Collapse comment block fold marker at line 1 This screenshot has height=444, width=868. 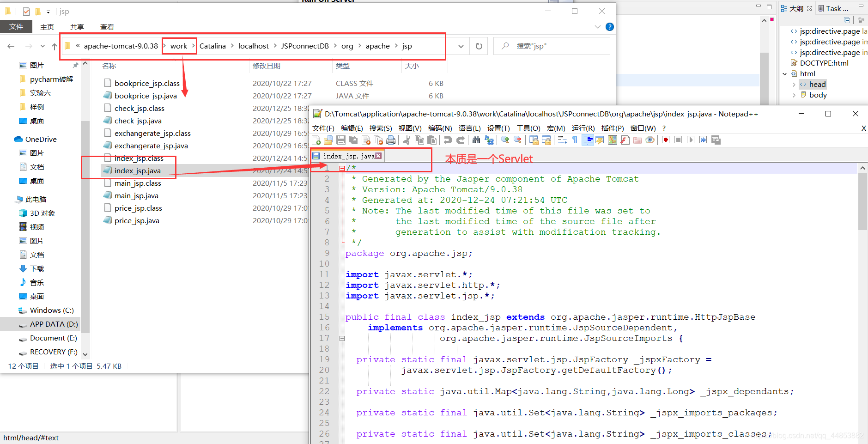pos(342,168)
